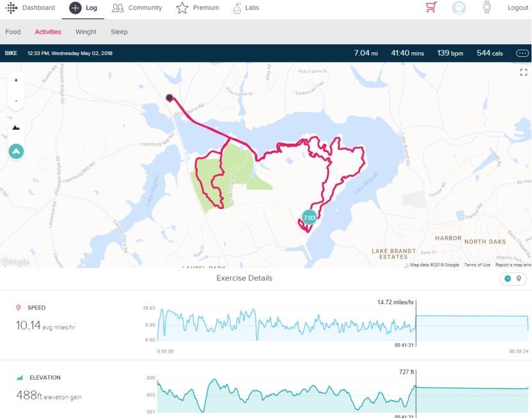The height and width of the screenshot is (418, 532).
Task: Open the Log menu
Action: pos(83,8)
